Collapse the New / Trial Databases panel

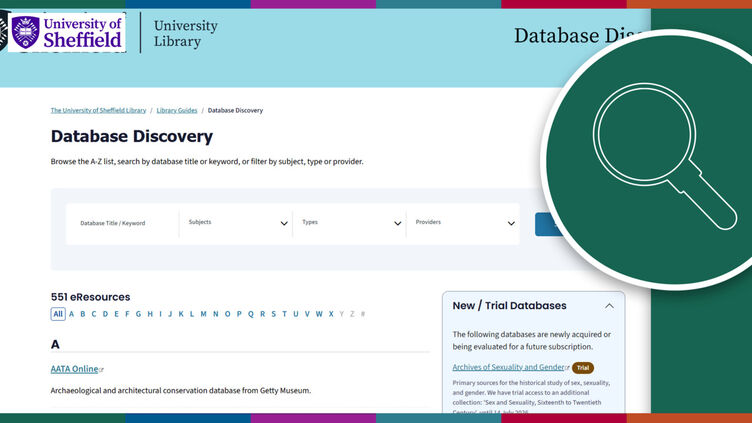609,306
